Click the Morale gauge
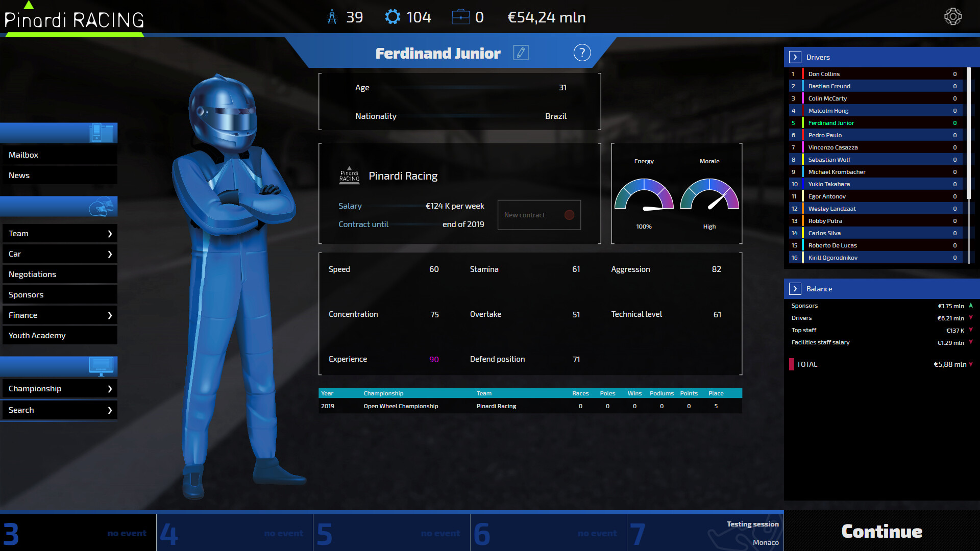The image size is (980, 551). click(x=709, y=195)
